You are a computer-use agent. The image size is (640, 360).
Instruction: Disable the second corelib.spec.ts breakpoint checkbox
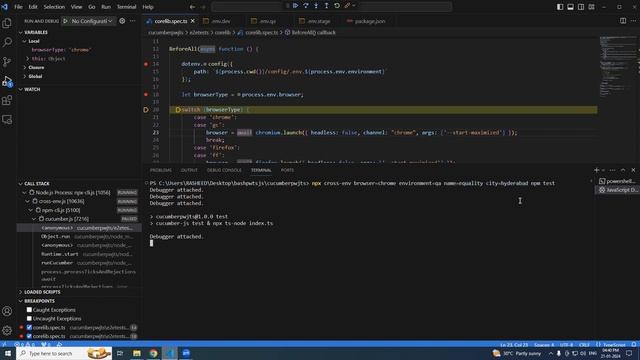[x=29, y=336]
